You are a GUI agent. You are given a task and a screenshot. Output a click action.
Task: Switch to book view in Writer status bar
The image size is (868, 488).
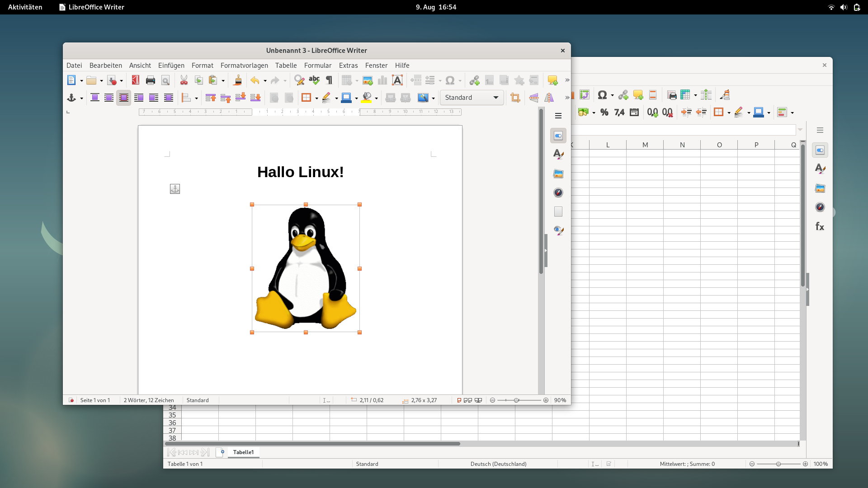[478, 400]
